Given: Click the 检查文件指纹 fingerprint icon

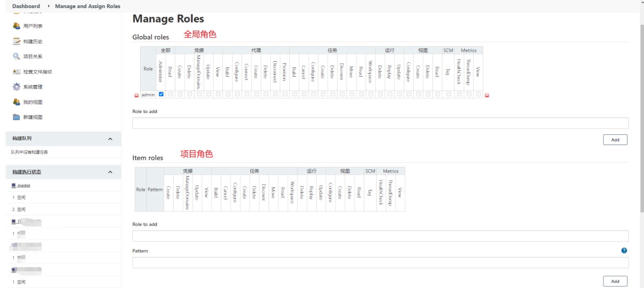Looking at the screenshot, I should [x=16, y=72].
